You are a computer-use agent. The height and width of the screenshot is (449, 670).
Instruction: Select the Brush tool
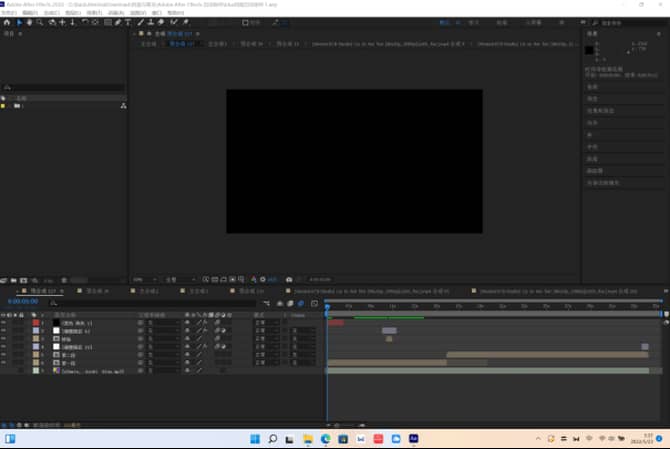point(141,22)
